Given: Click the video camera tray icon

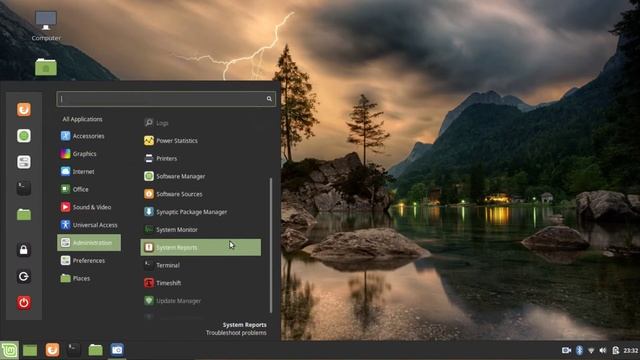Looking at the screenshot, I should tap(566, 350).
